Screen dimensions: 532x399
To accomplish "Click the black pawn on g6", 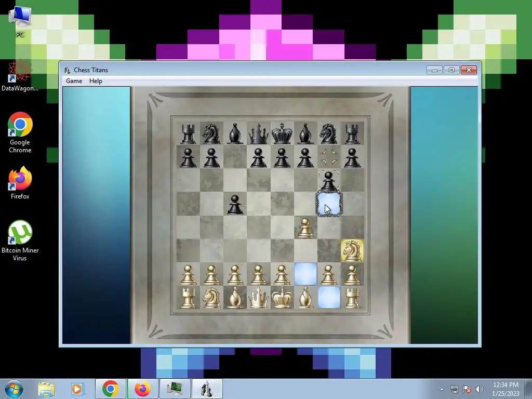I will pyautogui.click(x=328, y=181).
